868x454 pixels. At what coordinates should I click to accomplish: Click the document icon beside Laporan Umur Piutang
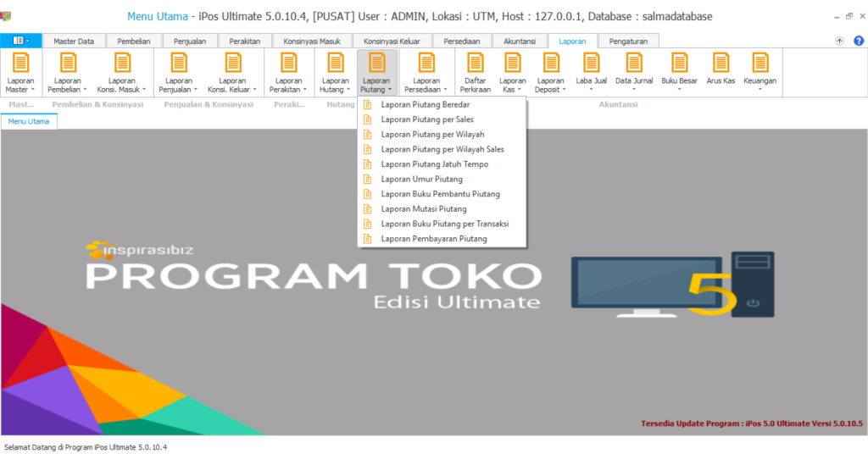[x=367, y=180]
